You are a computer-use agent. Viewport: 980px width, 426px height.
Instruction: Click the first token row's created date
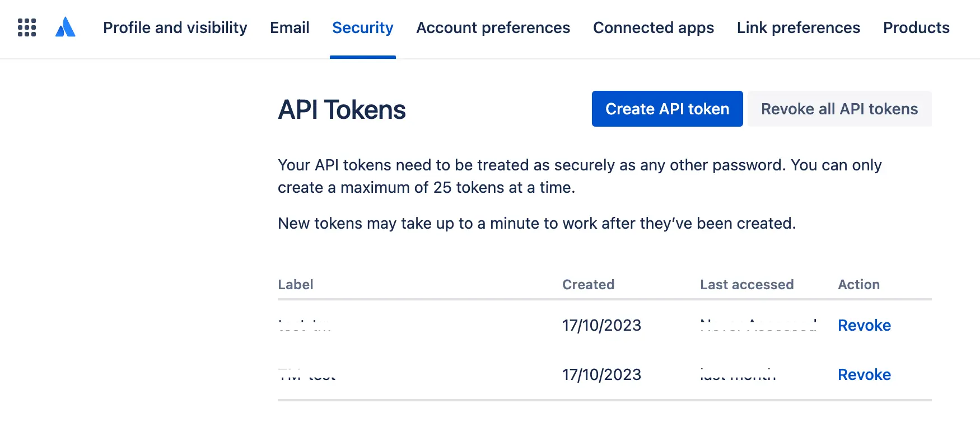[601, 325]
